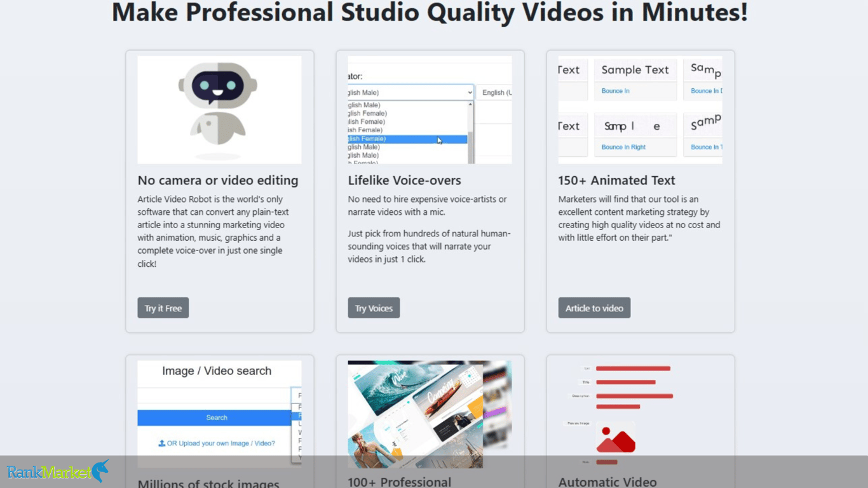Click paragraph starting "Article Video Robot is the world's"
This screenshot has height=488, width=868.
tap(214, 231)
